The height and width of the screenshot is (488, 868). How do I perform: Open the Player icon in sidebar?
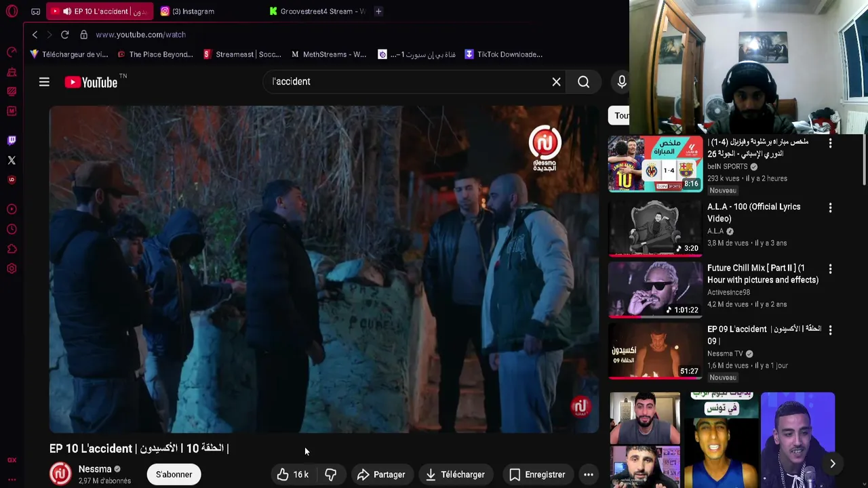tap(12, 209)
